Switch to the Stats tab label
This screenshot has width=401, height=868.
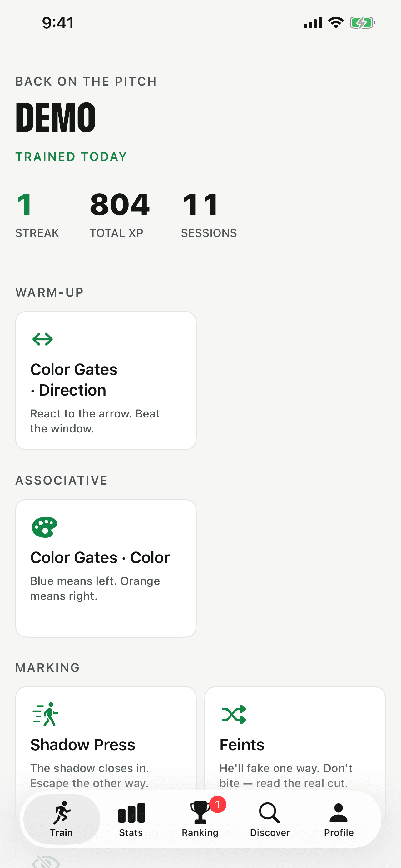[x=131, y=833]
